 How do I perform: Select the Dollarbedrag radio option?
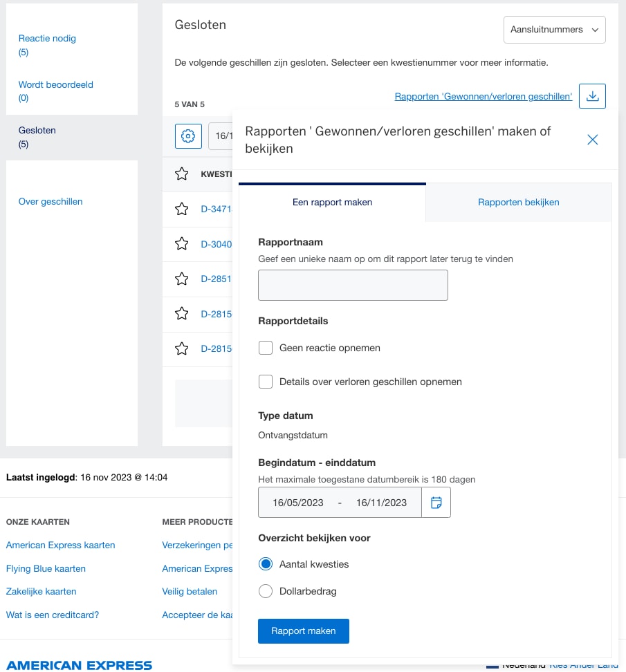(266, 591)
